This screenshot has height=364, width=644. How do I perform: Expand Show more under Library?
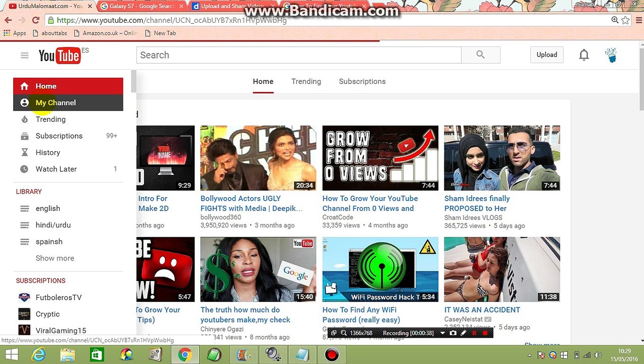pyautogui.click(x=55, y=258)
